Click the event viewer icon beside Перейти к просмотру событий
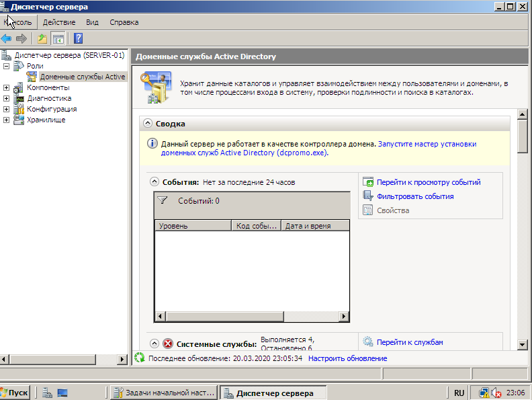This screenshot has width=532, height=400. 368,182
